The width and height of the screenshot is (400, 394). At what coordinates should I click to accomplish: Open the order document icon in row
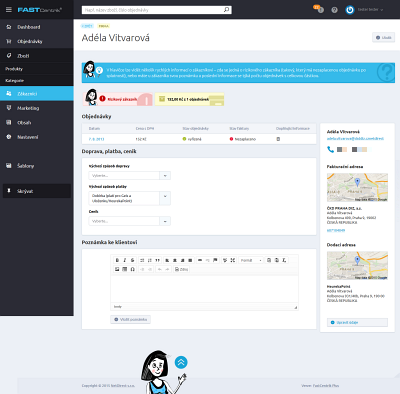278,139
